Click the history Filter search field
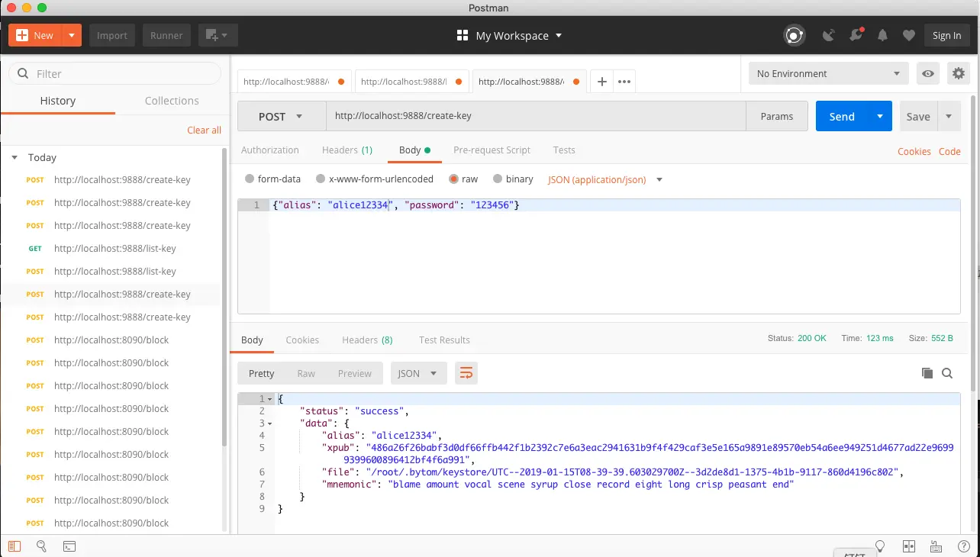980x557 pixels. coord(114,74)
